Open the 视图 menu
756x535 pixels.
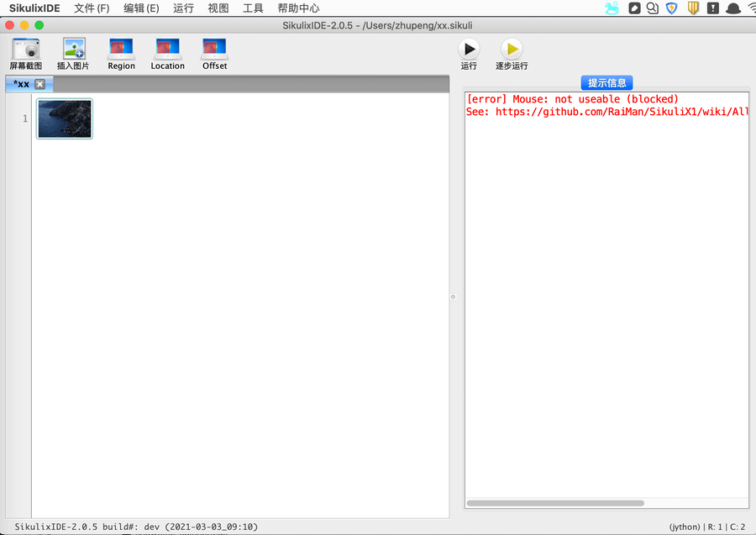218,8
